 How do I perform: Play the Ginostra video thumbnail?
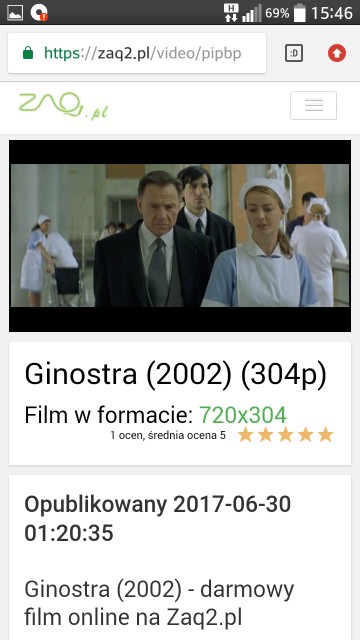[180, 236]
